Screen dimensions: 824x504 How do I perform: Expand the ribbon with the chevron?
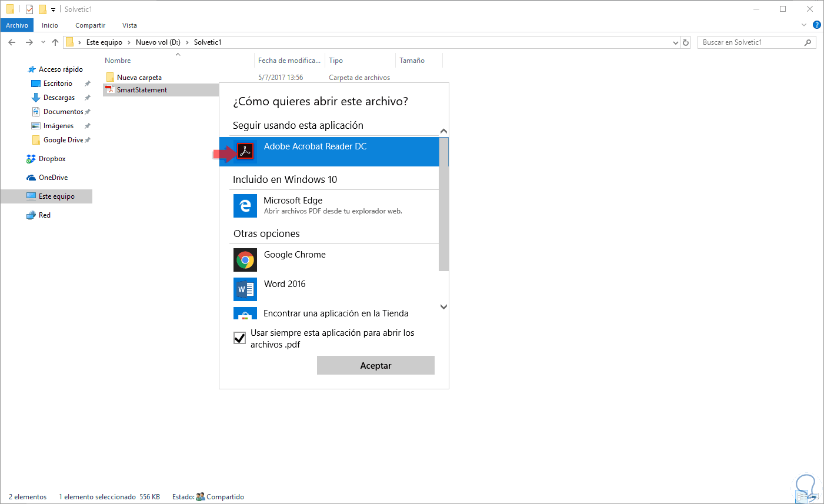point(804,25)
